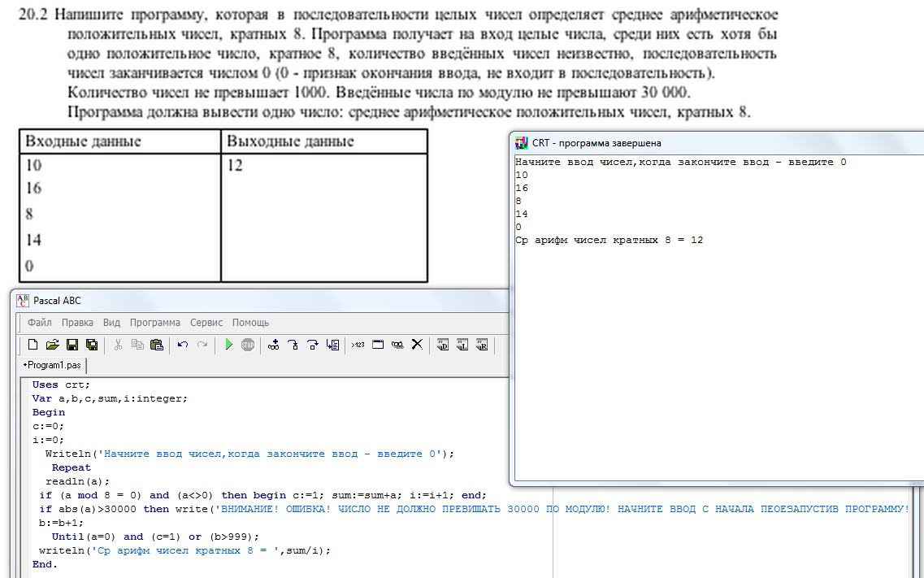Run the program with green arrow
The width and height of the screenshot is (924, 578).
coord(228,345)
